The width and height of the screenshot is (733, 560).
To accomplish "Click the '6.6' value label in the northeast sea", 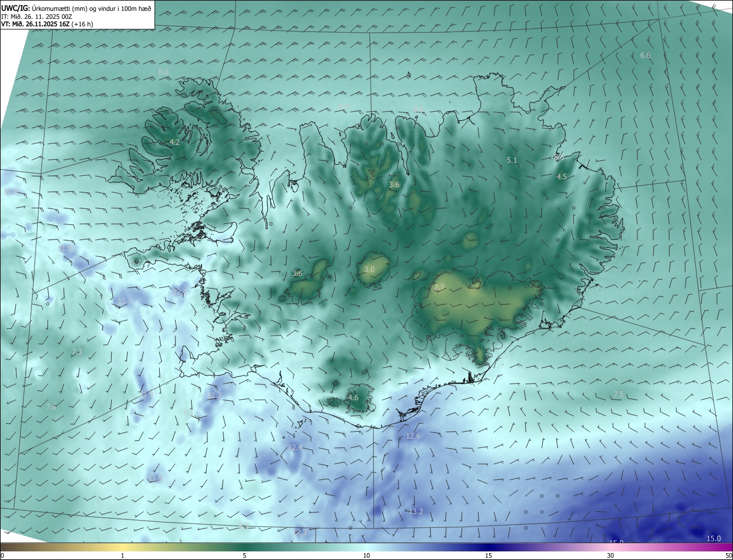I will tap(645, 55).
